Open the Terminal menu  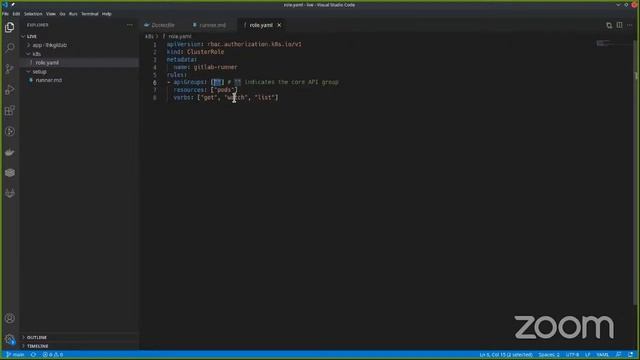90,14
